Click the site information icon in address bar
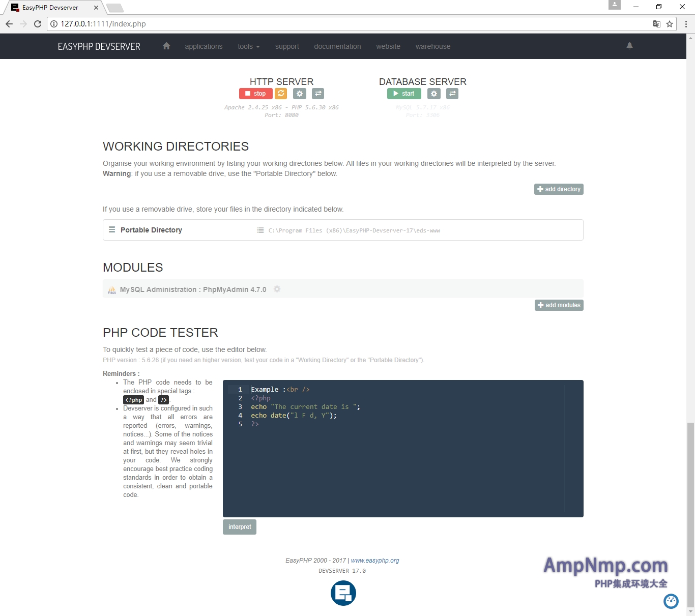Viewport: 695px width, 616px height. click(x=54, y=24)
